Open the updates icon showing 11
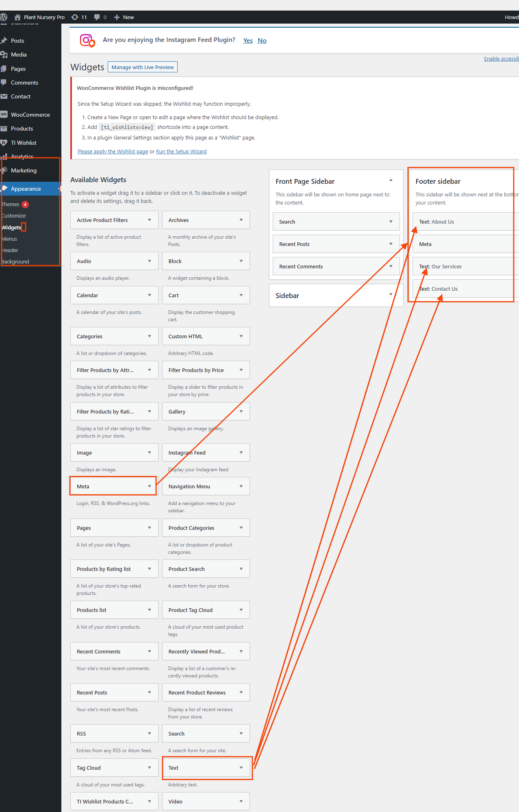The image size is (519, 812). [x=75, y=17]
